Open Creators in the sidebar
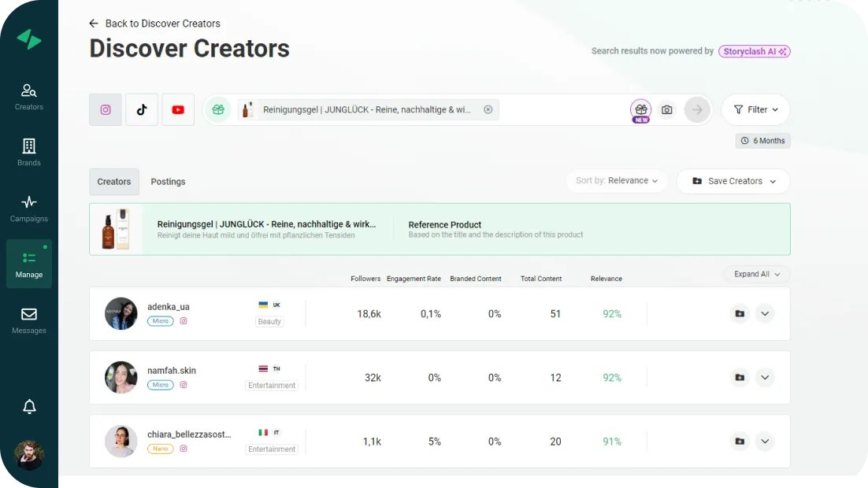 29,97
